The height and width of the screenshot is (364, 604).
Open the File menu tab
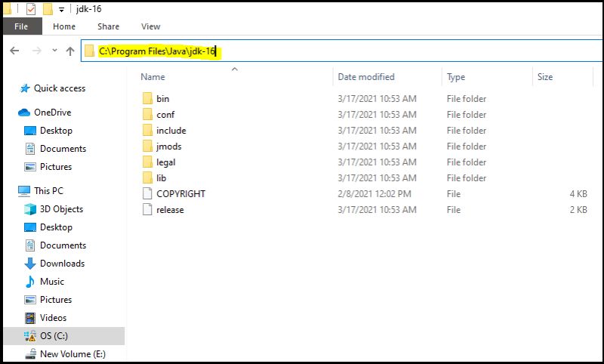click(21, 26)
